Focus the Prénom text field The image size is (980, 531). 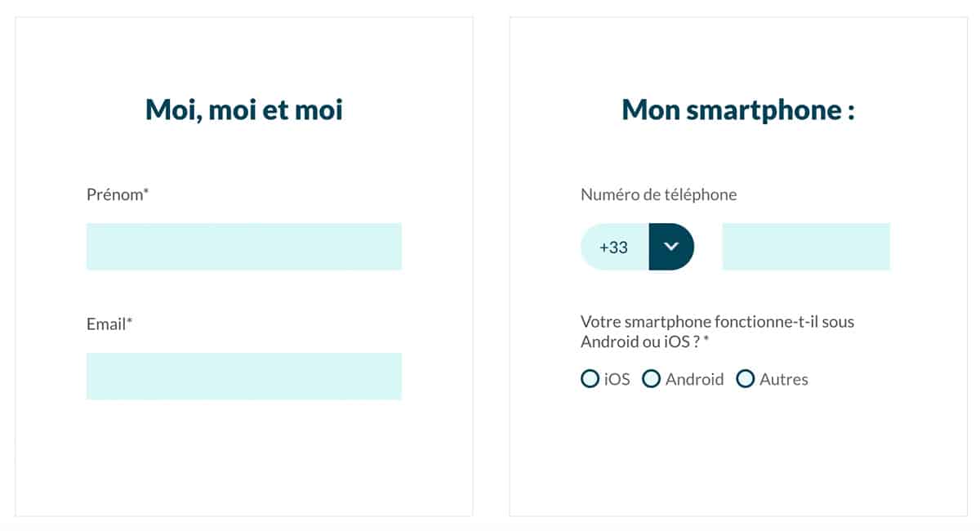coord(243,247)
